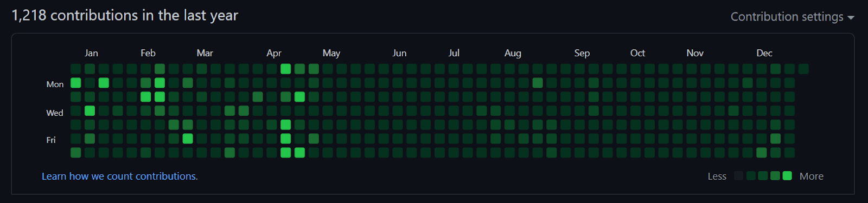Screen dimensions: 868x203
Task: Click the May month label
Action: click(x=331, y=53)
